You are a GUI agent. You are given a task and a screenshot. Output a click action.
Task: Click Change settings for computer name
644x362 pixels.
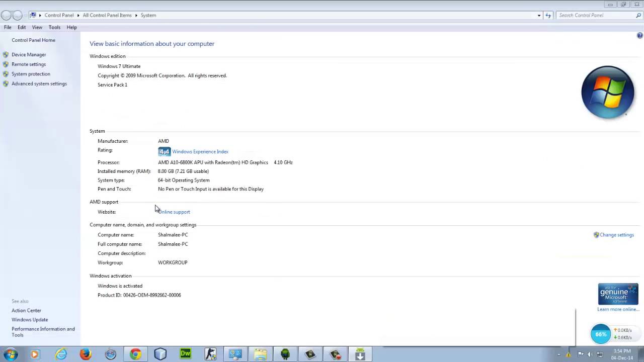click(617, 235)
